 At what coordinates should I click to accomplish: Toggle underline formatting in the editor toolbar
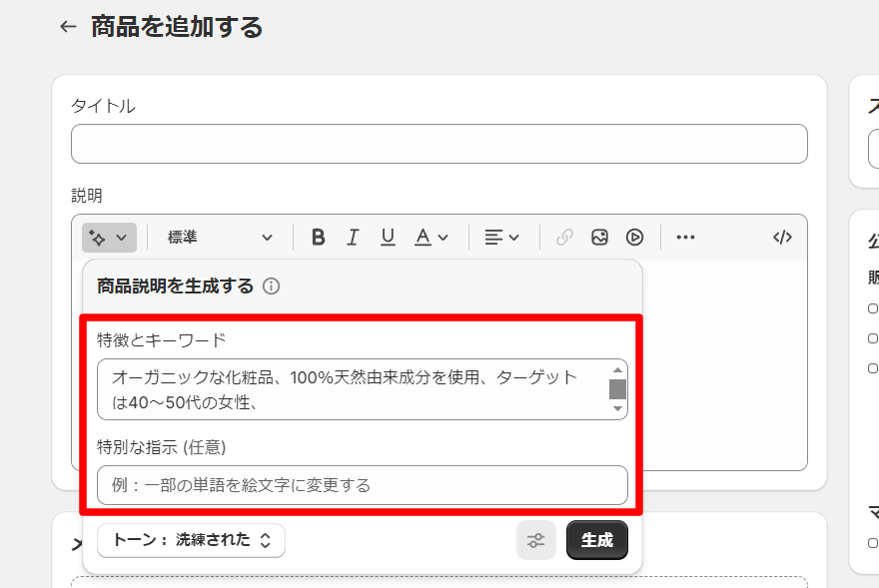(x=388, y=238)
